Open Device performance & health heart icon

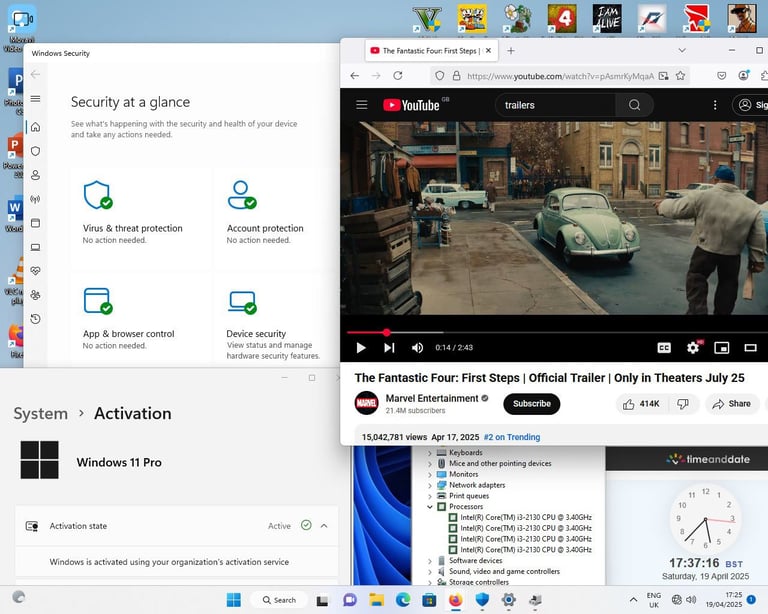pyautogui.click(x=35, y=271)
